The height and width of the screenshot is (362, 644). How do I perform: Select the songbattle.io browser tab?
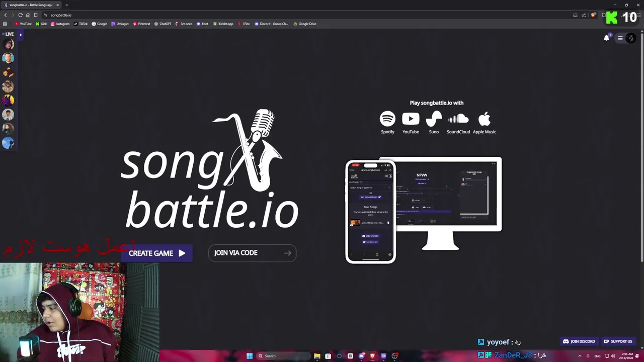[x=30, y=5]
